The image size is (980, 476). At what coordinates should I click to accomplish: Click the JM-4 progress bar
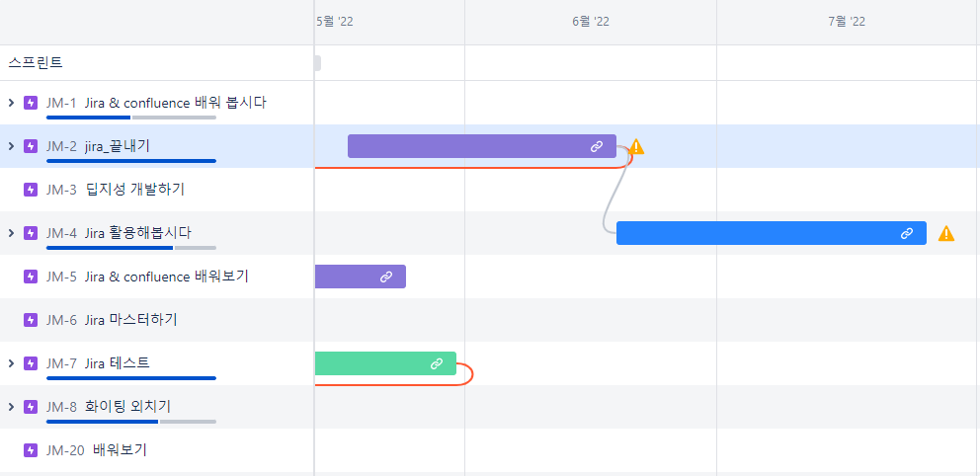click(131, 248)
